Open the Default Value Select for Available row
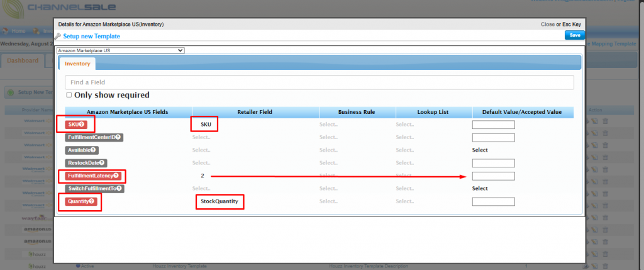This screenshot has height=270, width=644. (480, 150)
